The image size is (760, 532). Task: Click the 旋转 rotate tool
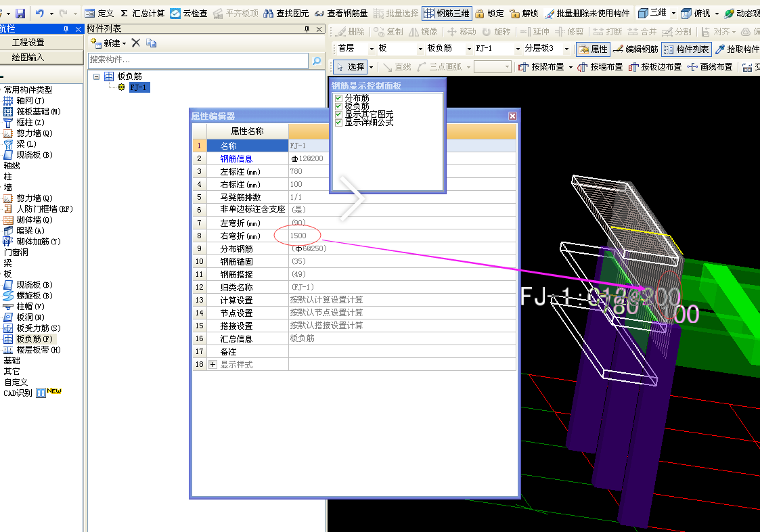tap(496, 32)
